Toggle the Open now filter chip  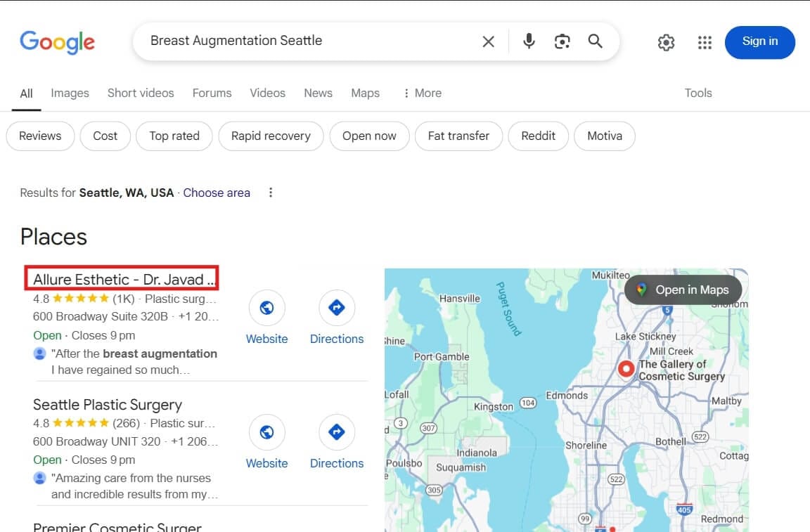tap(369, 136)
